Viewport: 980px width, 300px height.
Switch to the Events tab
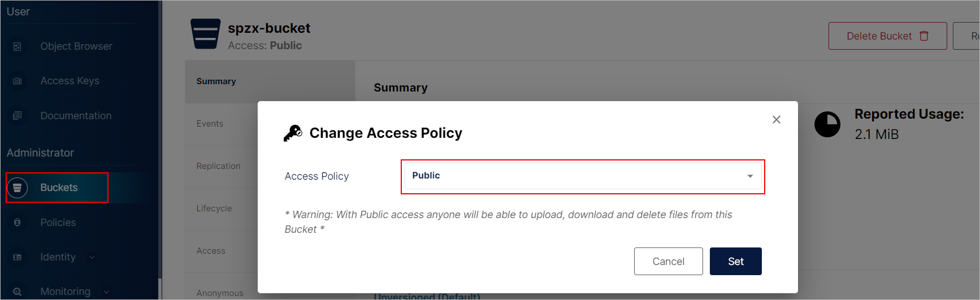[x=210, y=124]
